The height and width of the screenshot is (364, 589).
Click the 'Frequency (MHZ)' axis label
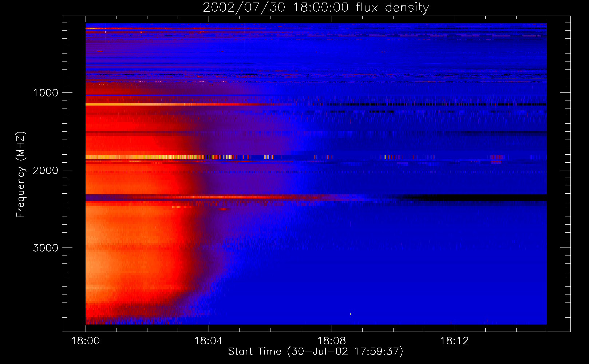20,175
